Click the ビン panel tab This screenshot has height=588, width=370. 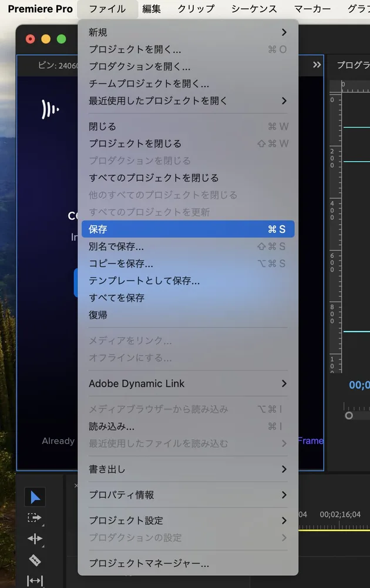tap(58, 66)
